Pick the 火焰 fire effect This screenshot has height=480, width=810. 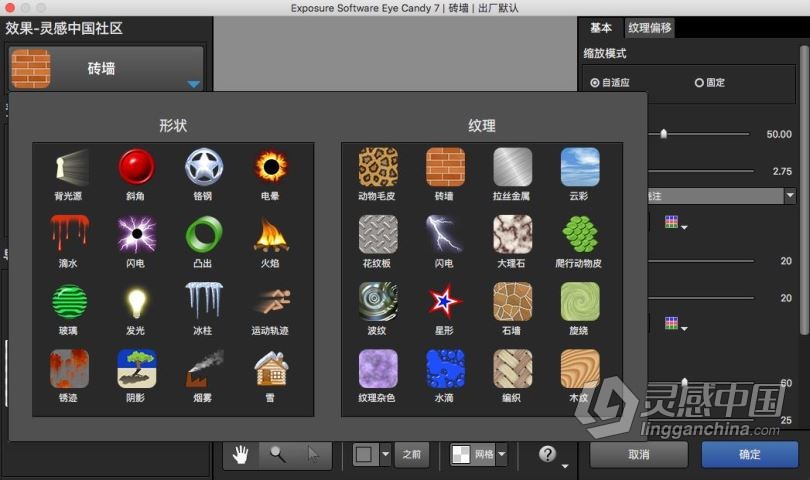(x=271, y=235)
